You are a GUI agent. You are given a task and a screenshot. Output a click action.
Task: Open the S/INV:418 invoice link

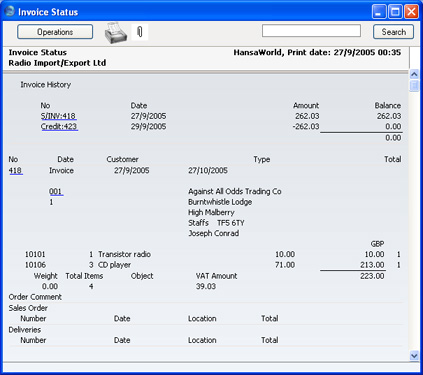coord(58,116)
